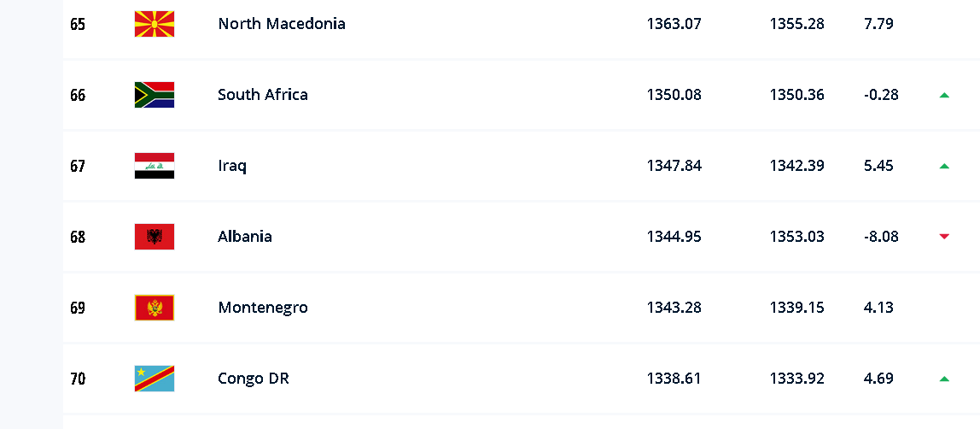
Task: Open the South Africa team name
Action: coord(263,95)
